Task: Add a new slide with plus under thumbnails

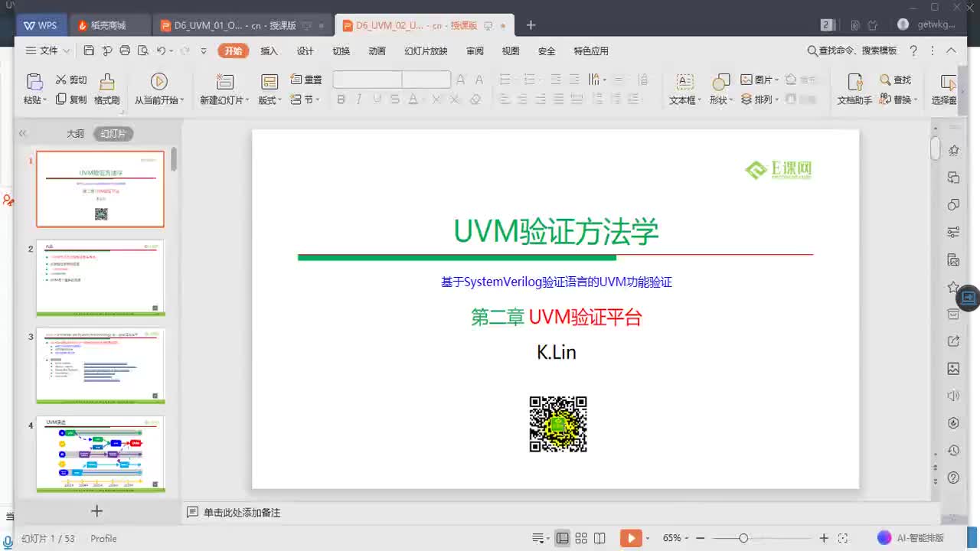Action: click(96, 510)
